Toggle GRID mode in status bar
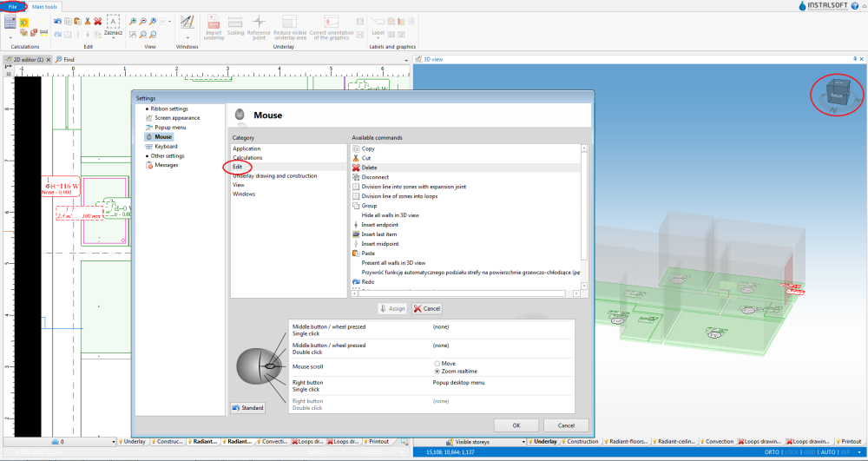Screen dimensions: 868x461 click(x=809, y=452)
